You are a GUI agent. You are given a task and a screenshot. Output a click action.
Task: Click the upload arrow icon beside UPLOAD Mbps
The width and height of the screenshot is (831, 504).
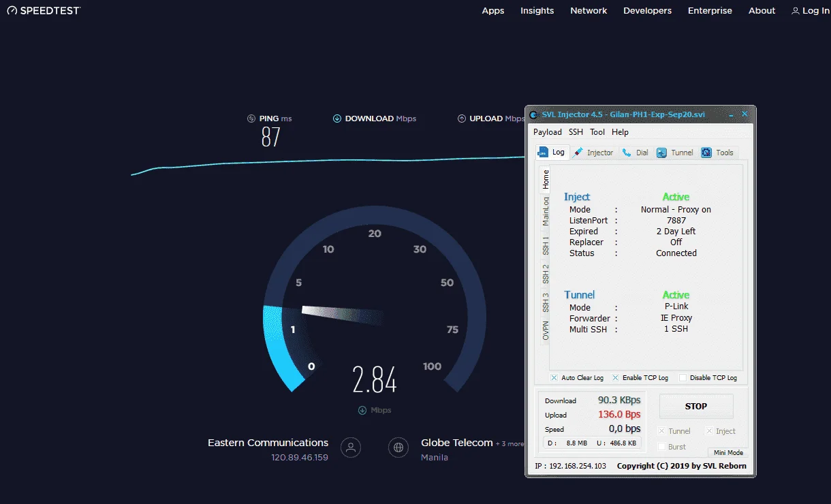tap(462, 119)
